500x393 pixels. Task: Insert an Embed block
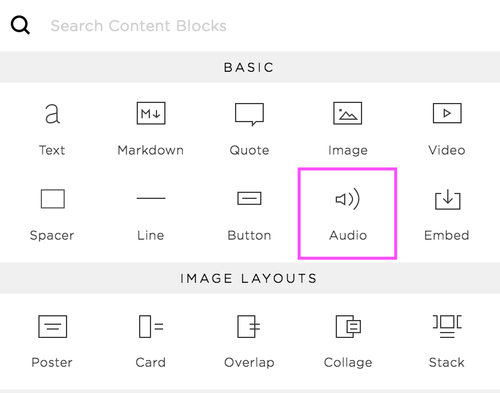pos(447,215)
